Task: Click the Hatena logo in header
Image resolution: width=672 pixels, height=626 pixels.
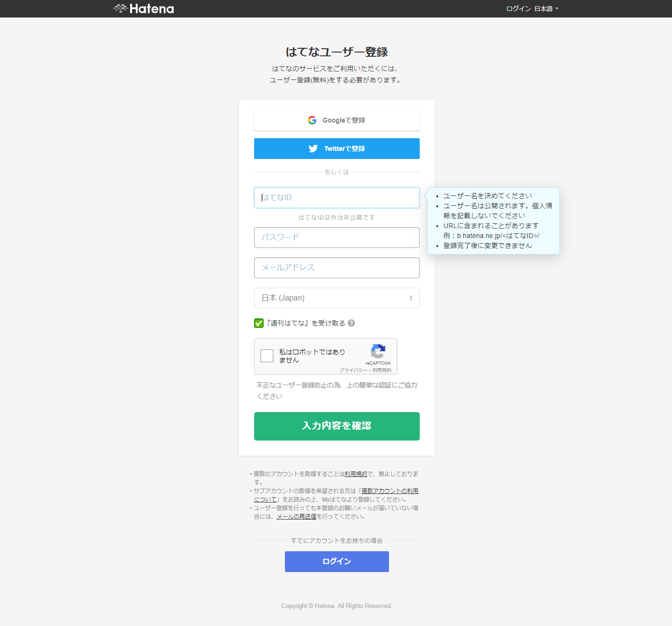Action: pos(143,9)
